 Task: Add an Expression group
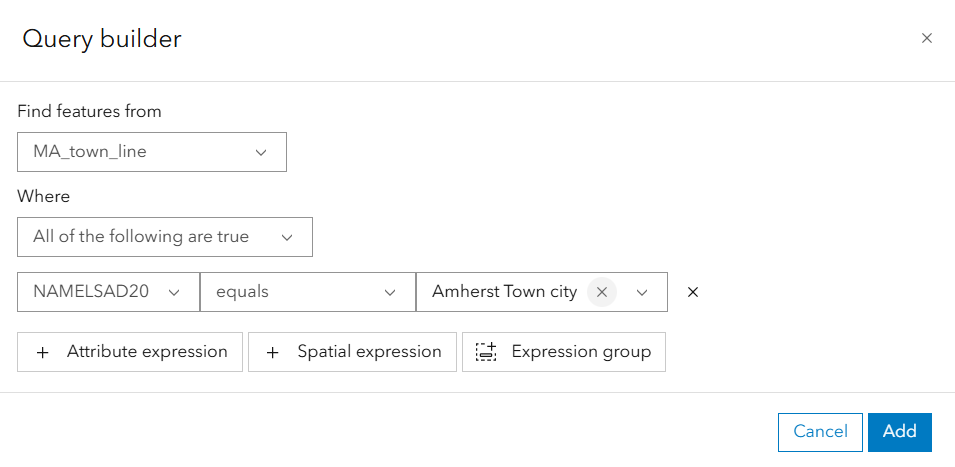click(563, 352)
